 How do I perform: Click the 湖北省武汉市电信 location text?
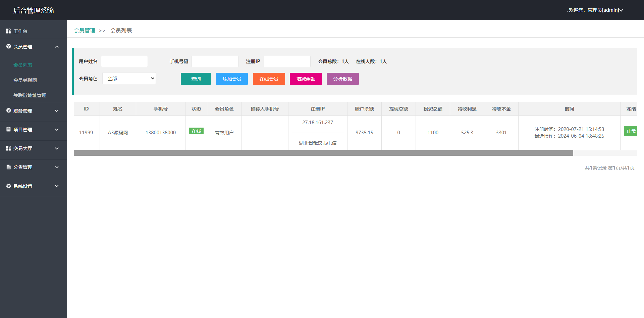(x=318, y=143)
